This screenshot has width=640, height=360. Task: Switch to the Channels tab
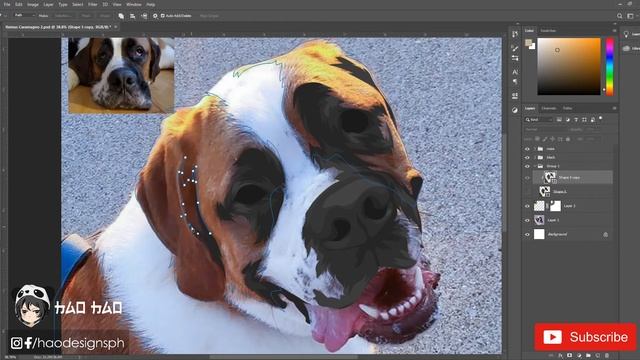(x=549, y=108)
